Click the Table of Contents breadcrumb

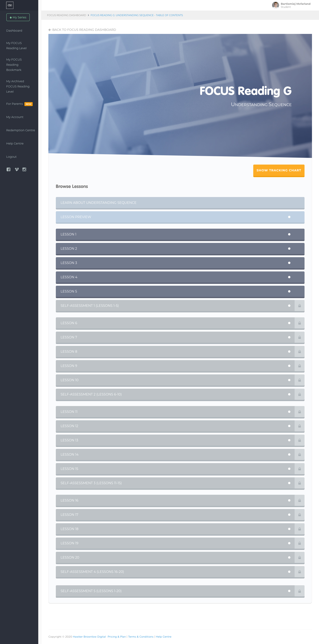coord(136,15)
